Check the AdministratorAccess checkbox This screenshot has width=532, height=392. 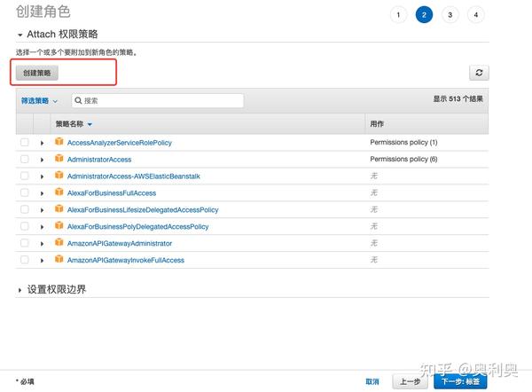click(x=25, y=159)
